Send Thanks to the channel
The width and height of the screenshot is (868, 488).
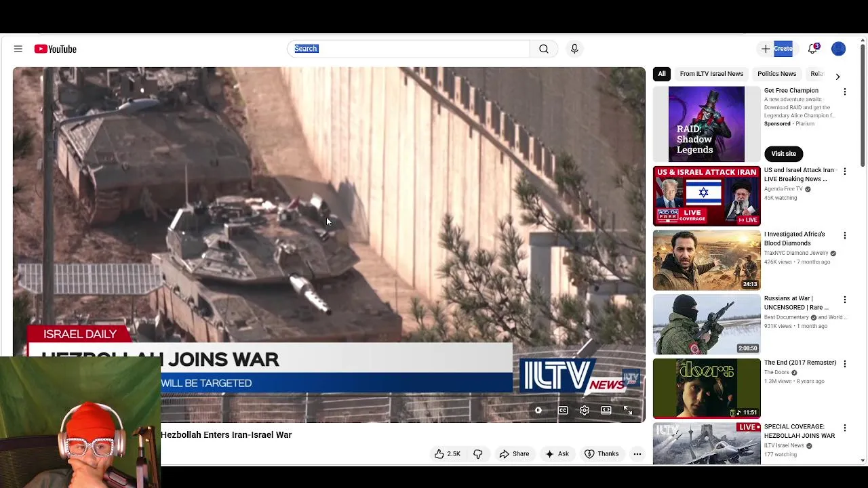pyautogui.click(x=601, y=454)
